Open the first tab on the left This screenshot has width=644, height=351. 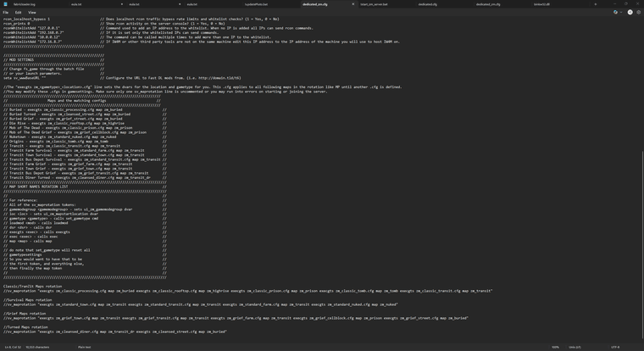(x=24, y=3)
